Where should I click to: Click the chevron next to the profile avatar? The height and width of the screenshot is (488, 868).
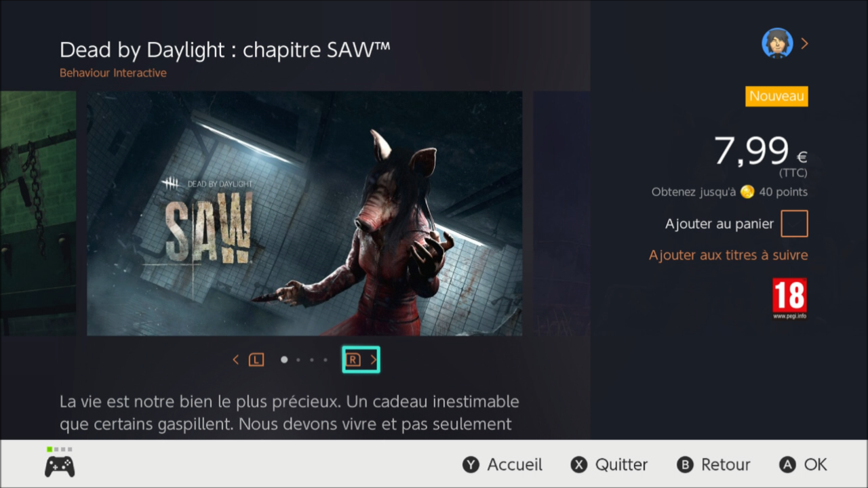click(x=804, y=43)
